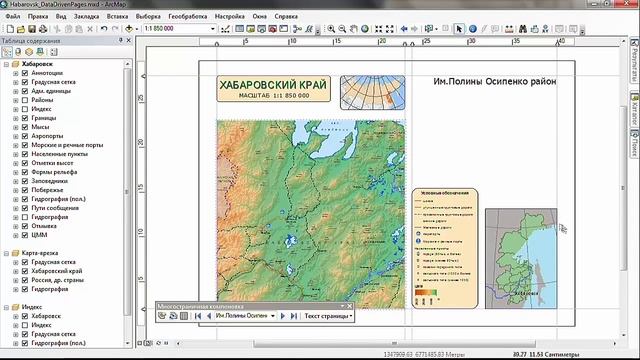This screenshot has width=640, height=360.
Task: Click the Fixed Zoom In icon
Action: tap(379, 29)
